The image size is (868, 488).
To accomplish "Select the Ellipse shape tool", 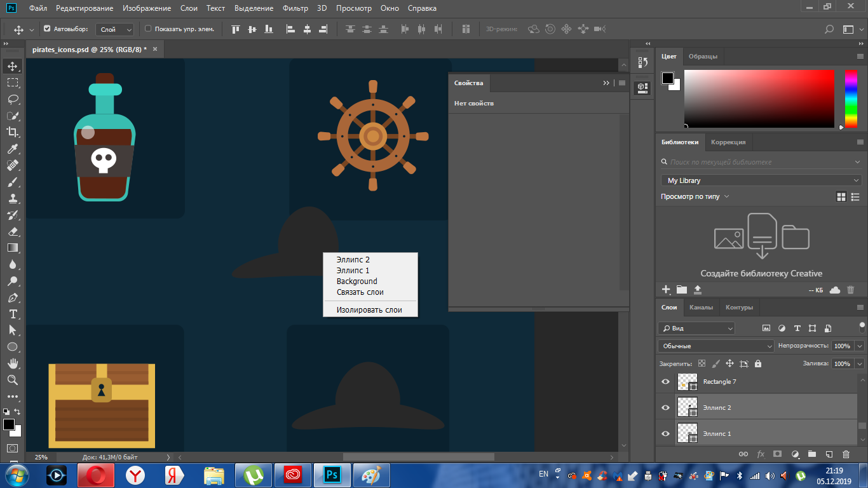I will [x=13, y=347].
